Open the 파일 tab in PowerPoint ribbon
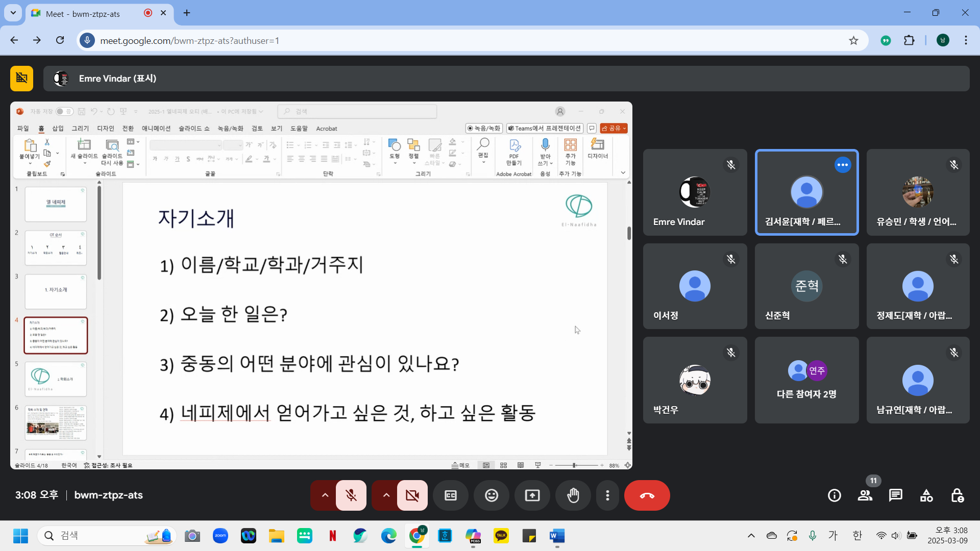This screenshot has height=551, width=980. click(x=23, y=129)
